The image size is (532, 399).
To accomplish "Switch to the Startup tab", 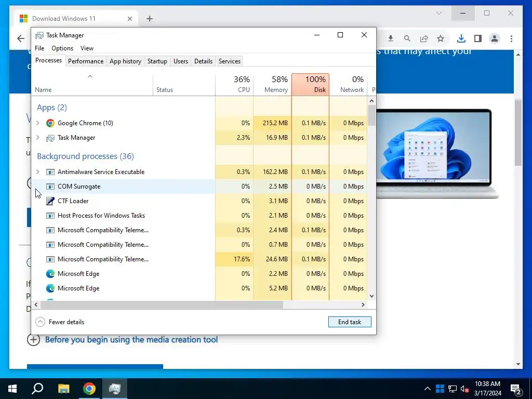I will (157, 61).
